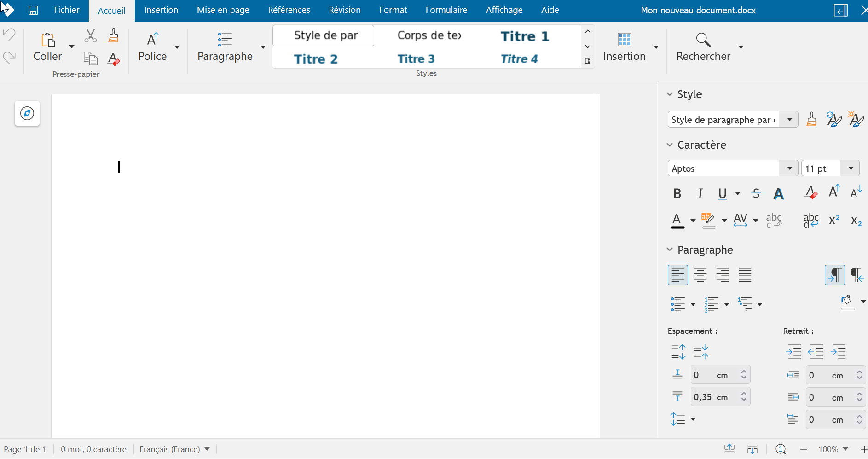Screen dimensions: 868x459
Task: Apply superscript formatting
Action: point(834,220)
